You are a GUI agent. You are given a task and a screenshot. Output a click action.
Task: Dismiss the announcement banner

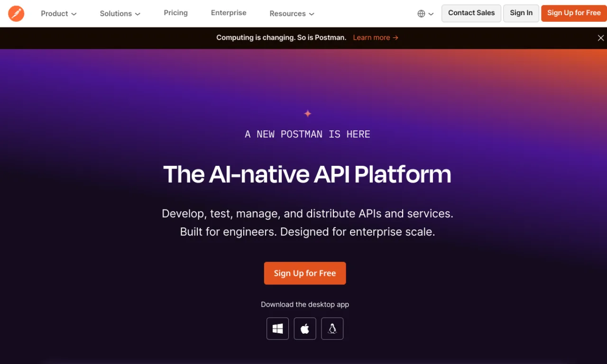click(x=601, y=38)
